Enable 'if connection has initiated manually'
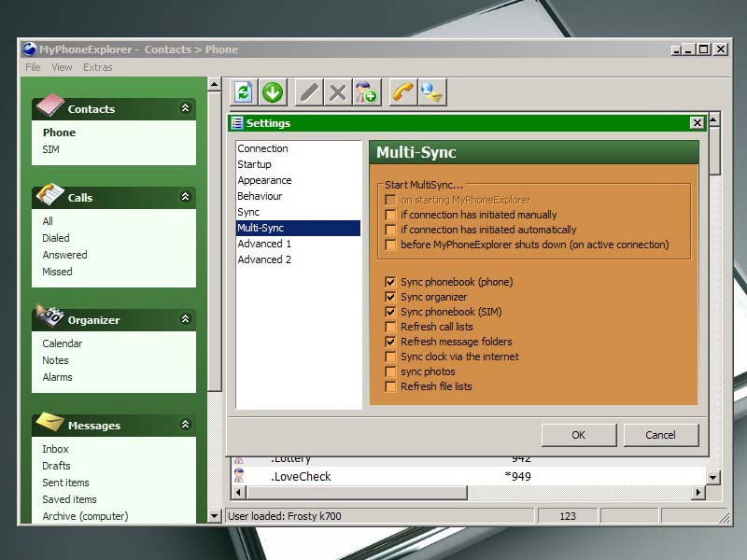The image size is (747, 560). (390, 215)
